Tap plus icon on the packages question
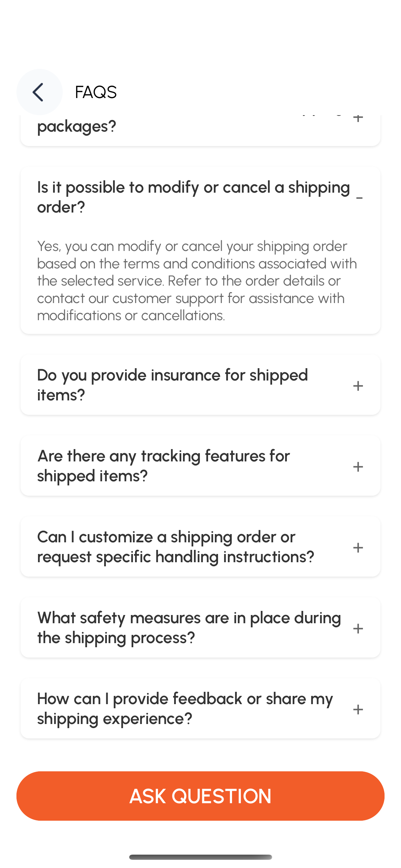The width and height of the screenshot is (401, 868). 358,118
